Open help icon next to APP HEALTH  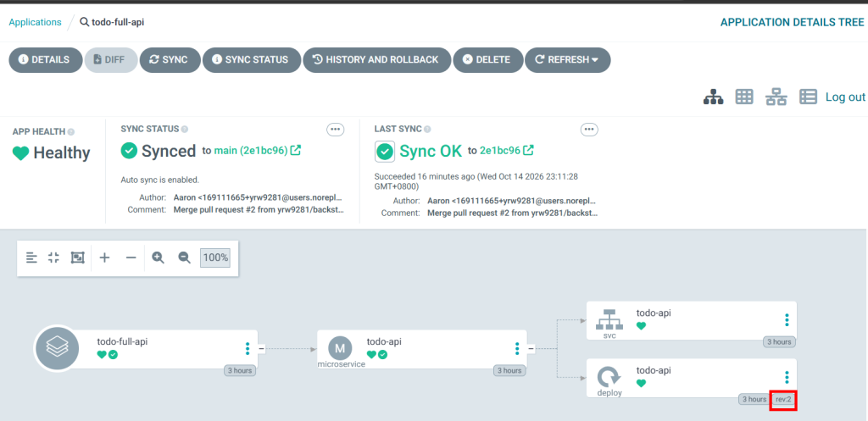[71, 131]
